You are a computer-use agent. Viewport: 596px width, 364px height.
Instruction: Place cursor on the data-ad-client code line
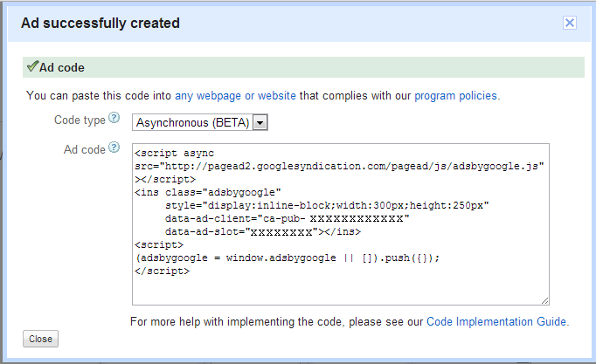pyautogui.click(x=287, y=218)
